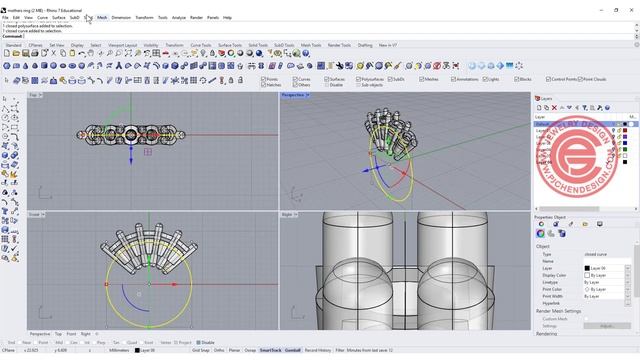Click the Save floppy disk icon
Viewport: 640px width, 360px height.
pyautogui.click(x=25, y=53)
